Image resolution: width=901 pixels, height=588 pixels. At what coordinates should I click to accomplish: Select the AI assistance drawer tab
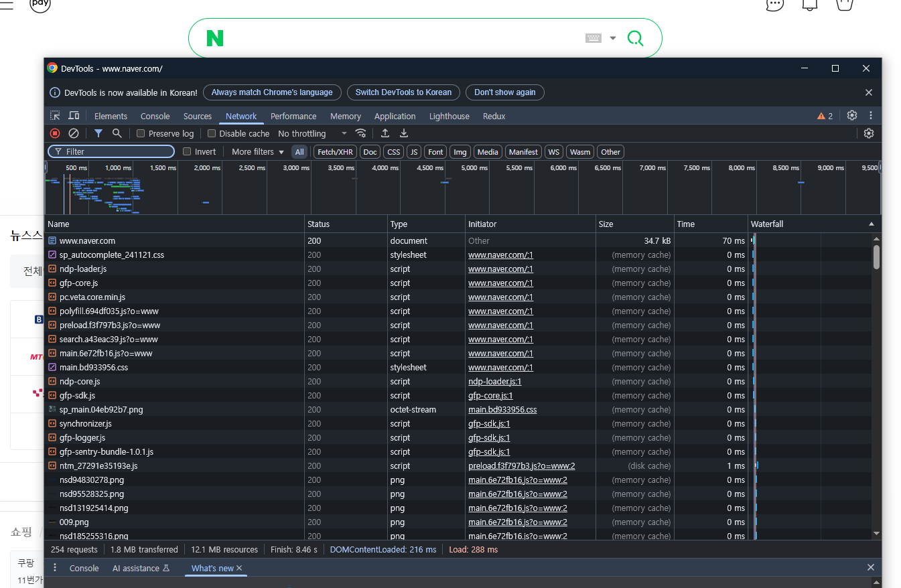tap(141, 568)
